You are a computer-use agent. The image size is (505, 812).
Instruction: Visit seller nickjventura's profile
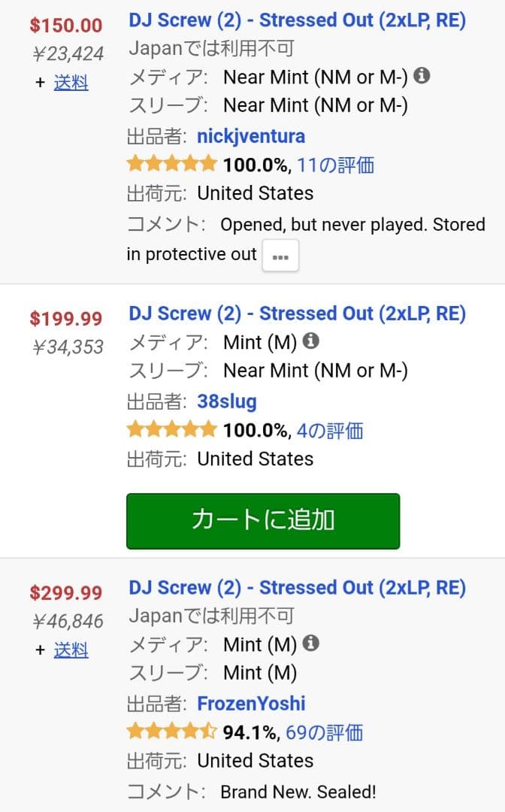pos(250,135)
